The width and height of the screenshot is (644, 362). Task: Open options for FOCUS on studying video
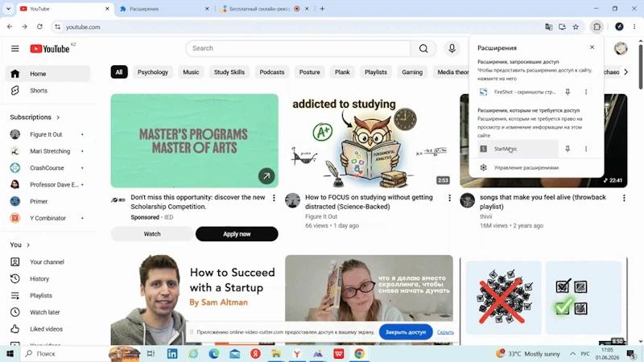449,198
